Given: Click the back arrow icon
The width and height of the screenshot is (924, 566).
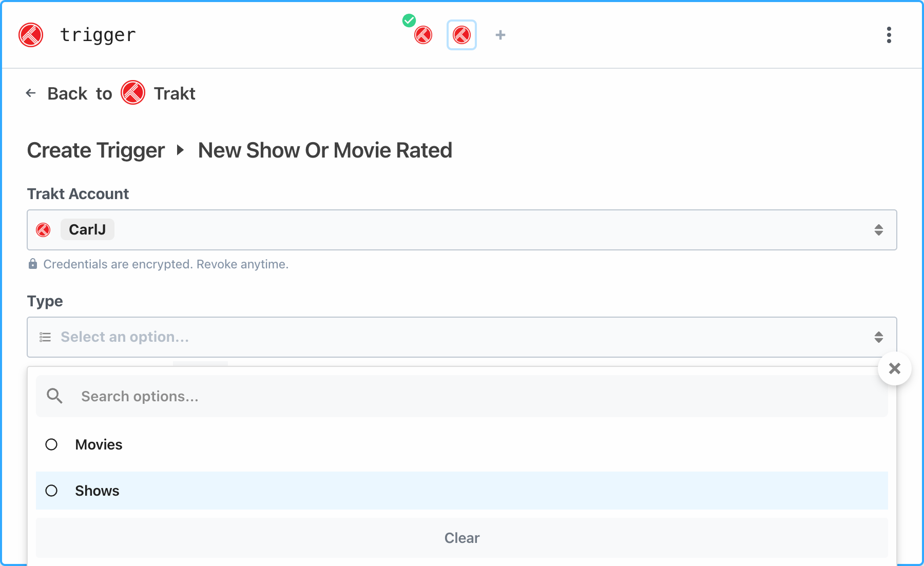Looking at the screenshot, I should [31, 93].
